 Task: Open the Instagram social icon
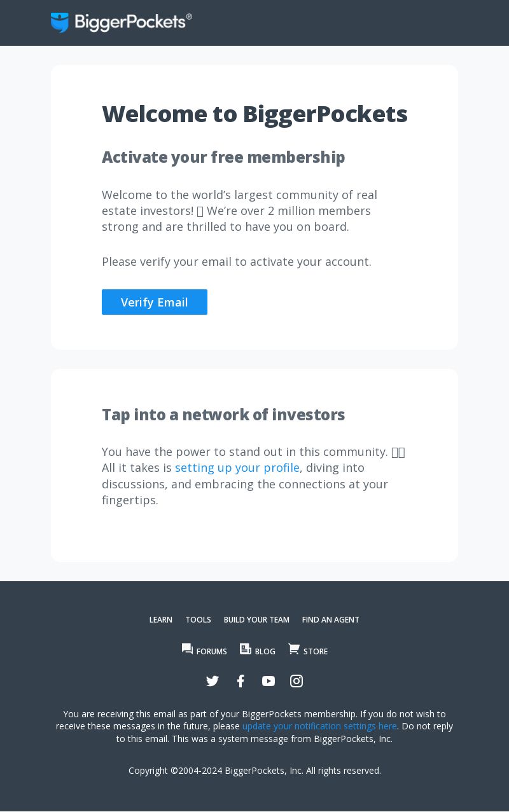pyautogui.click(x=296, y=681)
